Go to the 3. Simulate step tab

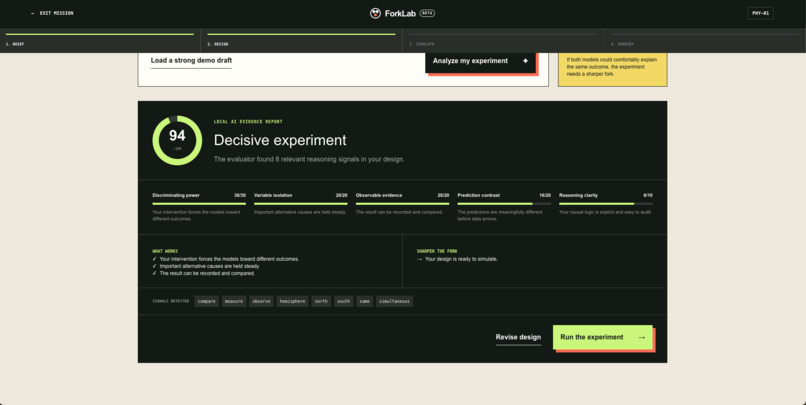tap(503, 41)
